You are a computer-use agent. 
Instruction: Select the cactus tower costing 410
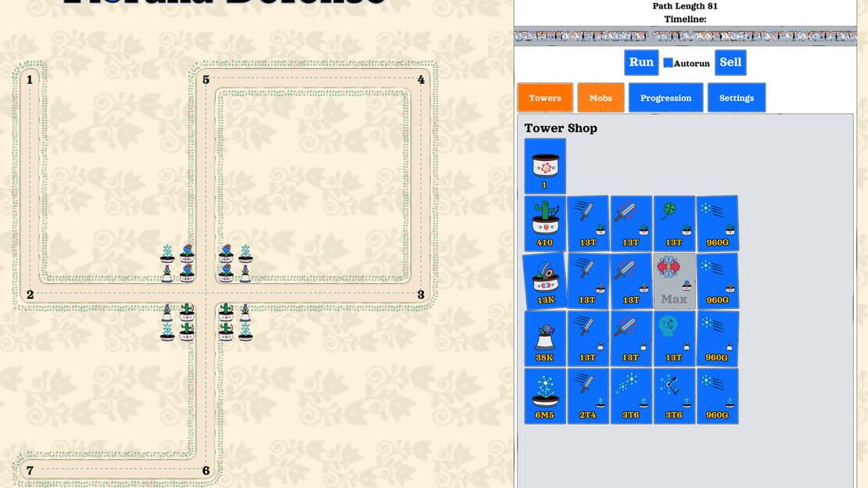tap(545, 223)
